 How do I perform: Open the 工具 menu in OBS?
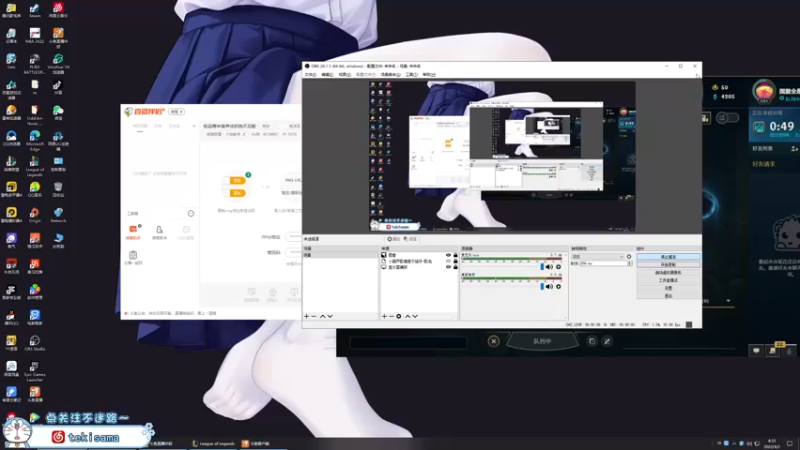click(411, 75)
